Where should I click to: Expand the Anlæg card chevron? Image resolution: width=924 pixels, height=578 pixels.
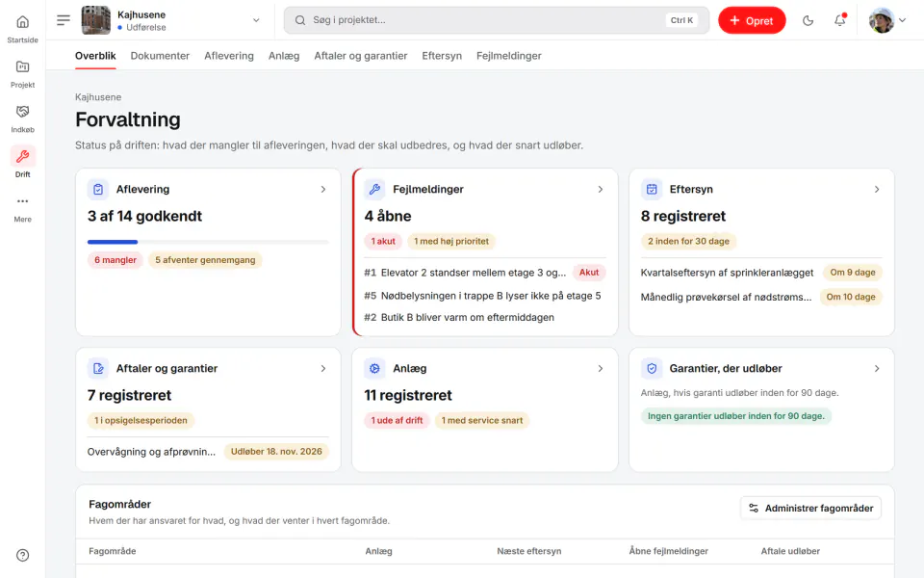600,369
